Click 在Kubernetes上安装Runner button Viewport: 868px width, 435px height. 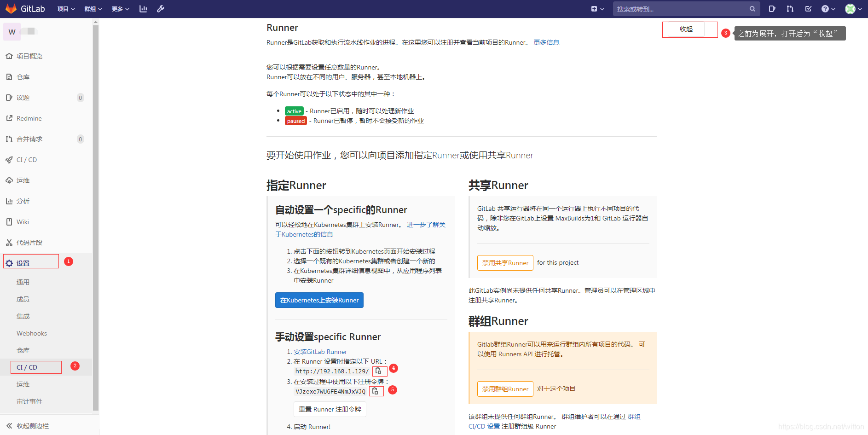pos(319,300)
